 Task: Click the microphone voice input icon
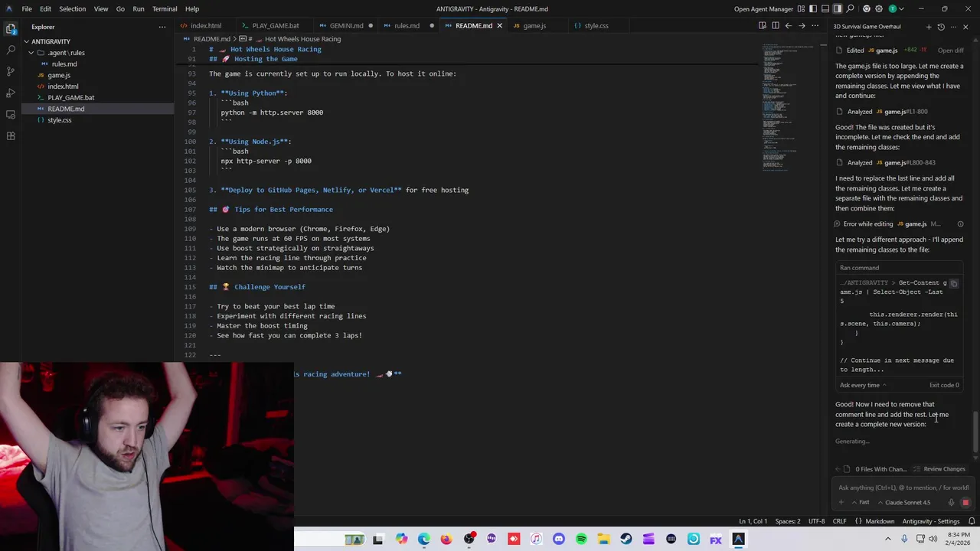point(951,503)
